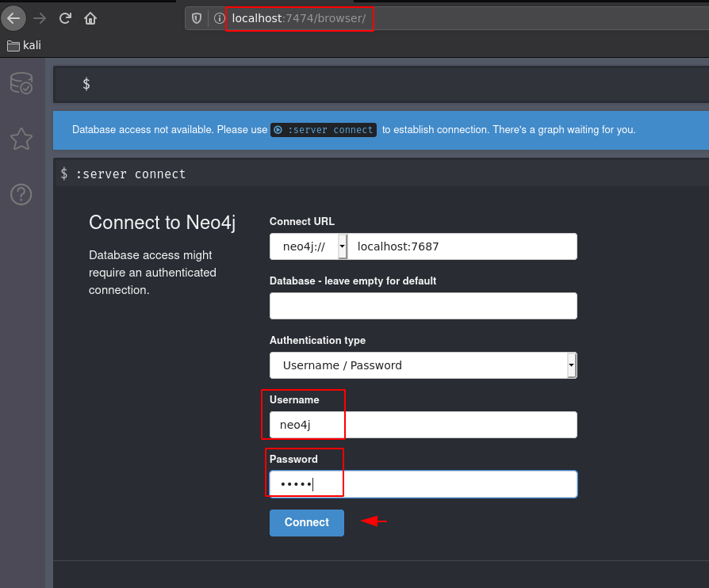Show site information in address bar
709x588 pixels.
(x=219, y=18)
